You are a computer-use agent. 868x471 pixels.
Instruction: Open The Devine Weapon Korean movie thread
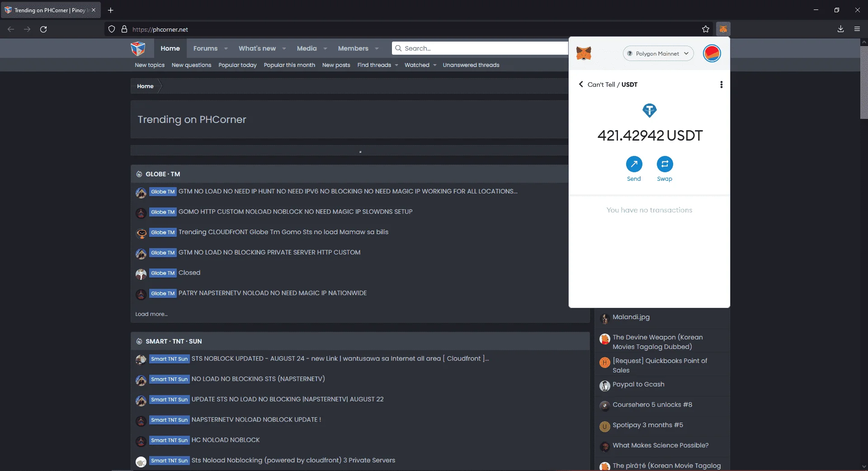(658, 342)
